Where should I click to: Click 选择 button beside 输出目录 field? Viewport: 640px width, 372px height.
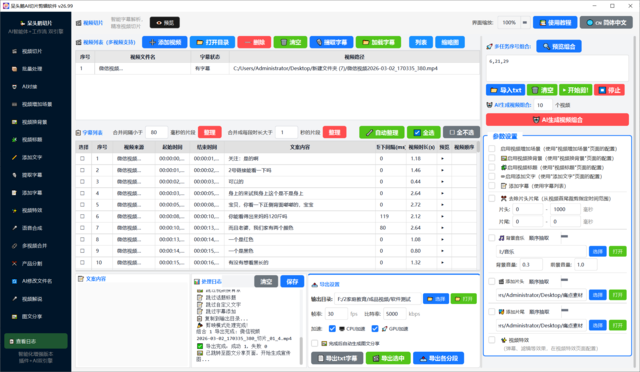[x=436, y=299]
